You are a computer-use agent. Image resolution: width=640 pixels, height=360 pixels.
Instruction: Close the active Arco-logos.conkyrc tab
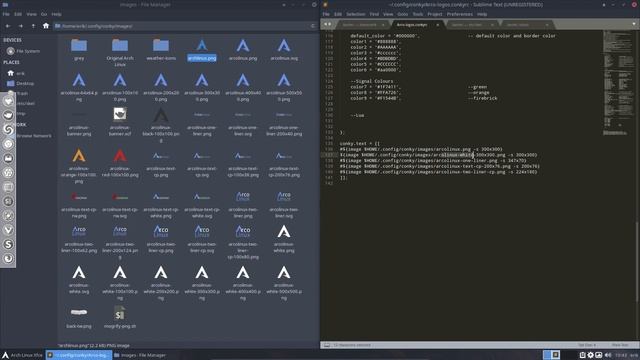point(438,25)
